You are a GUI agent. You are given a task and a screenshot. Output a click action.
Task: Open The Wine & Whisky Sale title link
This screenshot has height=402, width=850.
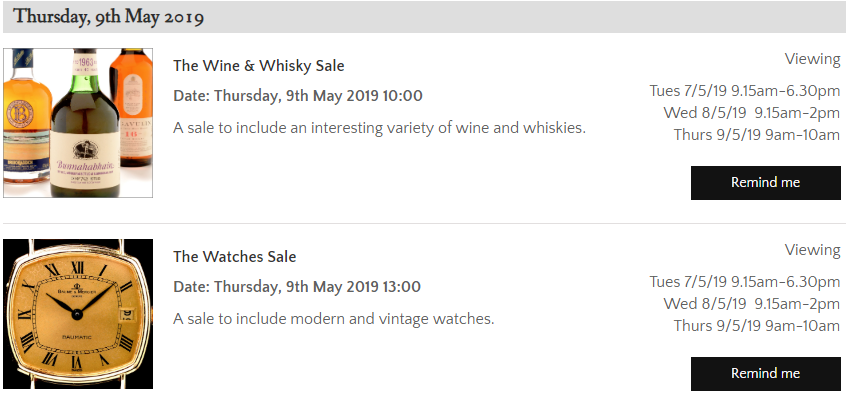(258, 66)
